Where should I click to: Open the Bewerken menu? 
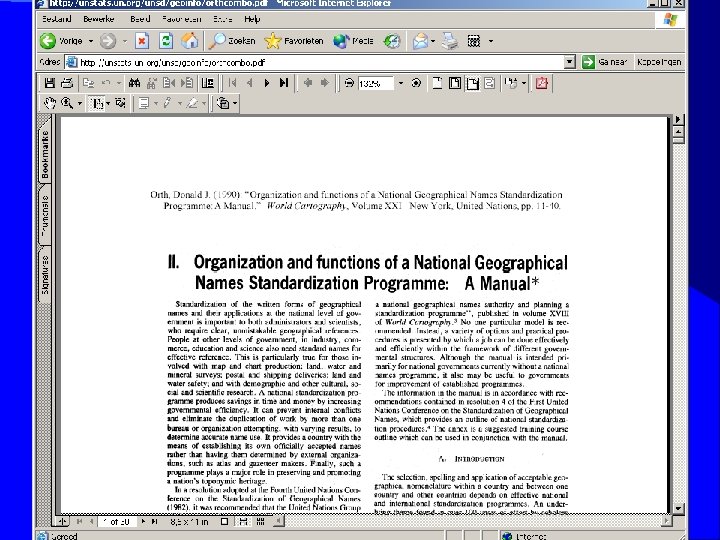tap(99, 19)
